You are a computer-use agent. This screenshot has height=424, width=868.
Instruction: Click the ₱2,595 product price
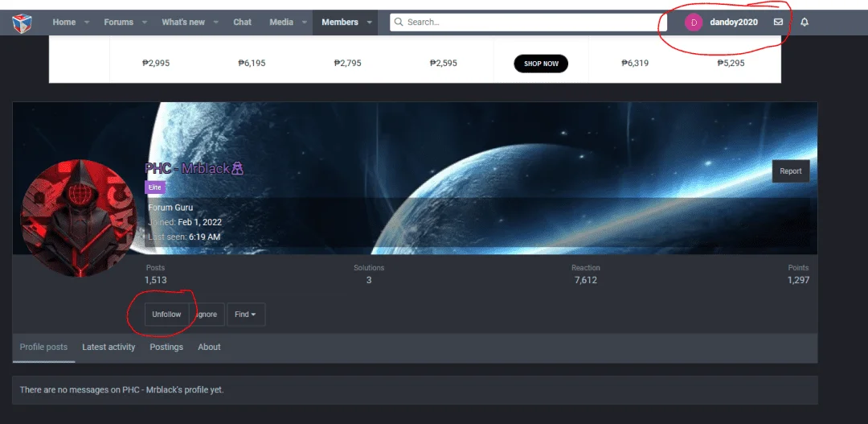444,64
